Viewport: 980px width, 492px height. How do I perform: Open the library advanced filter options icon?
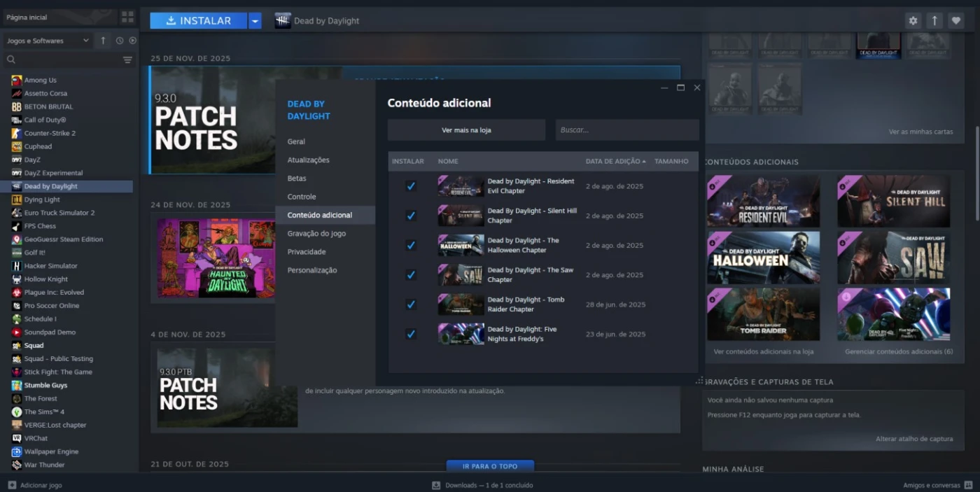[x=127, y=60]
